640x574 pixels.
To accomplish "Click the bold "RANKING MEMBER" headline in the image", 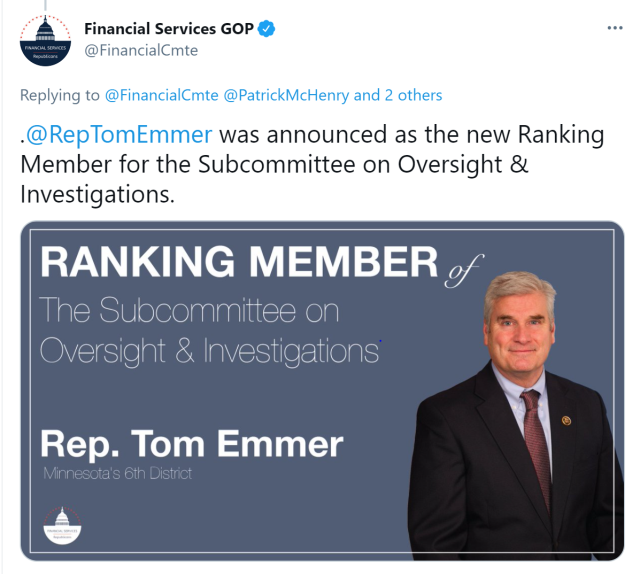I will (238, 262).
